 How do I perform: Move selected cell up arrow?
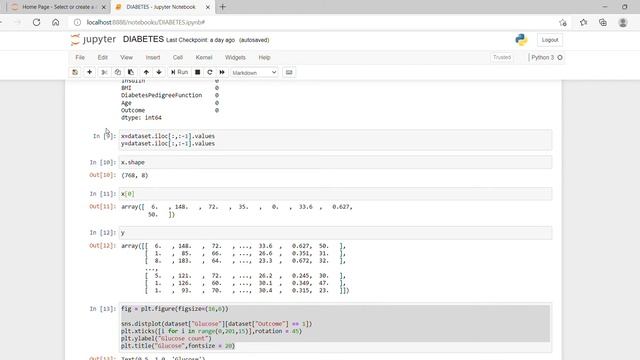146,72
